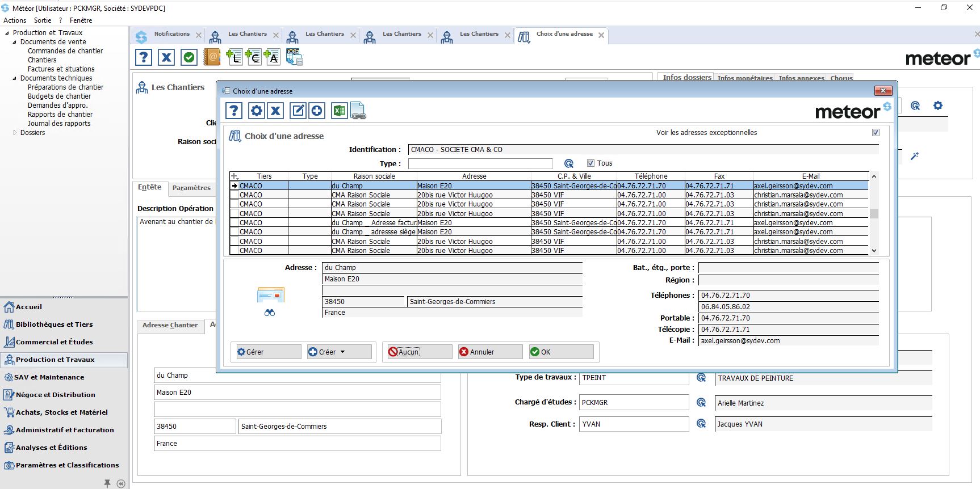This screenshot has width=980, height=489.
Task: Export the address list to Excel
Action: pyautogui.click(x=339, y=111)
